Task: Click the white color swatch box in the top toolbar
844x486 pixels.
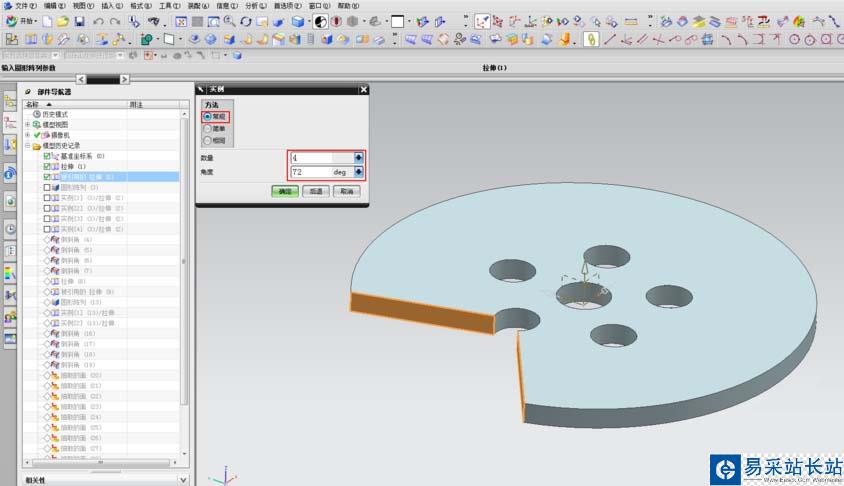Action: click(397, 22)
